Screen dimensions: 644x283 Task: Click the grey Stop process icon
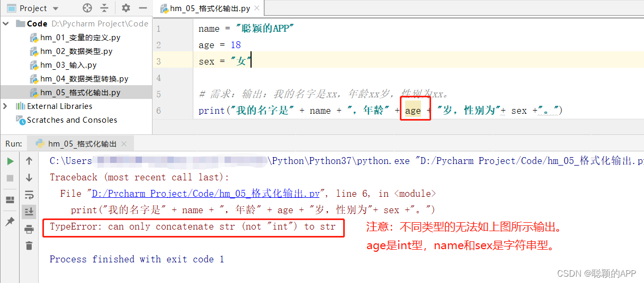pos(10,178)
